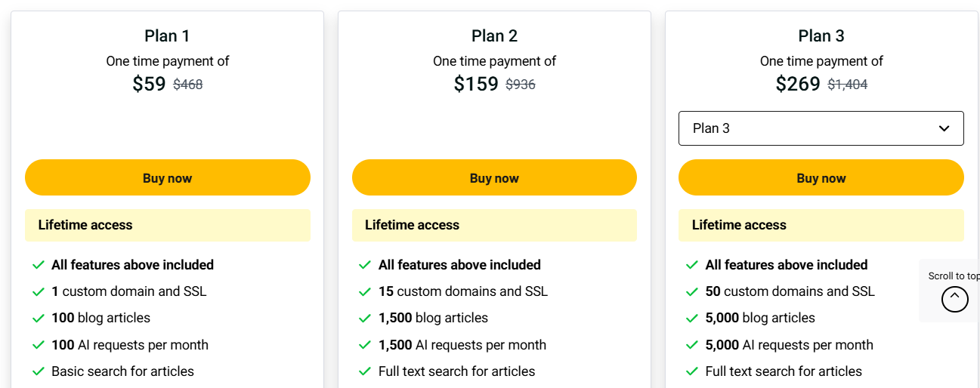
Task: Click the chevron arrow in Plan 3 dropdown
Action: point(944,128)
